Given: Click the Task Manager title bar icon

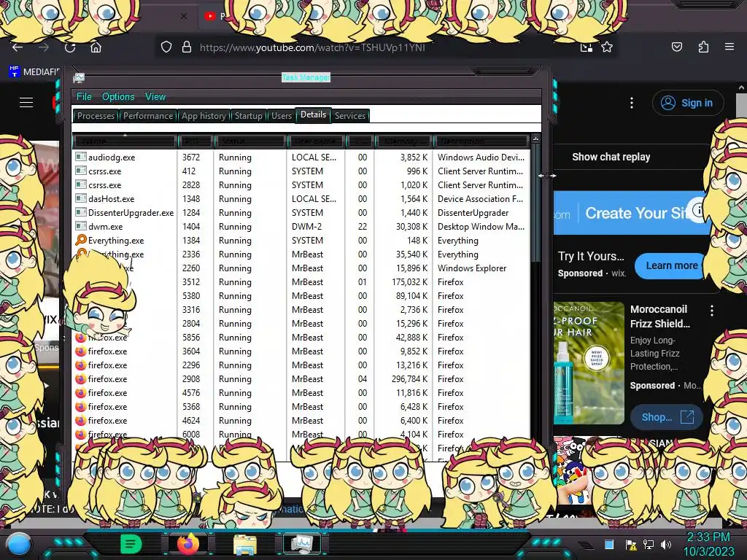Looking at the screenshot, I should pos(79,77).
